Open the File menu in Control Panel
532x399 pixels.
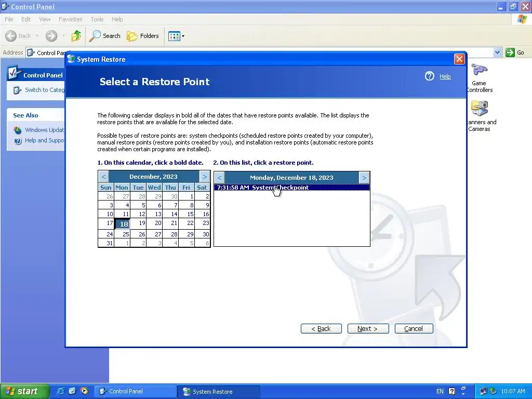click(9, 19)
